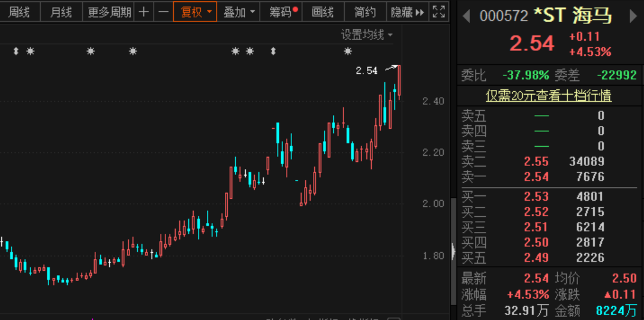Select the 画线 drawing tool
Viewport: 644px width, 320px height.
pos(323,12)
